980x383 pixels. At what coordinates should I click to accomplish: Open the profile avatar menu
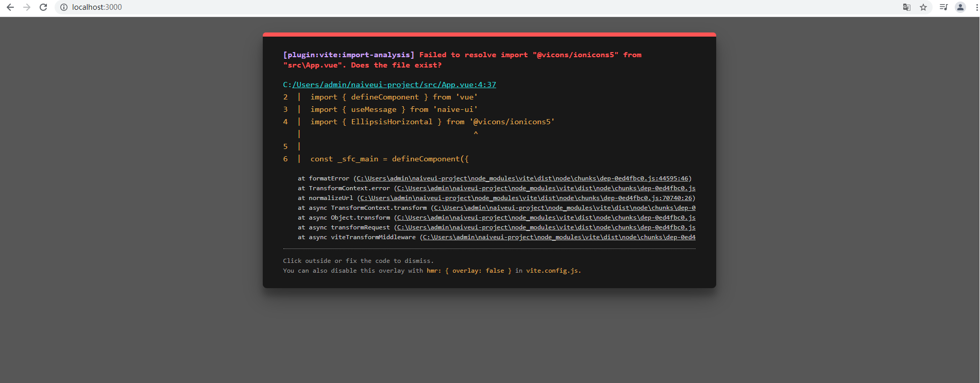tap(960, 7)
